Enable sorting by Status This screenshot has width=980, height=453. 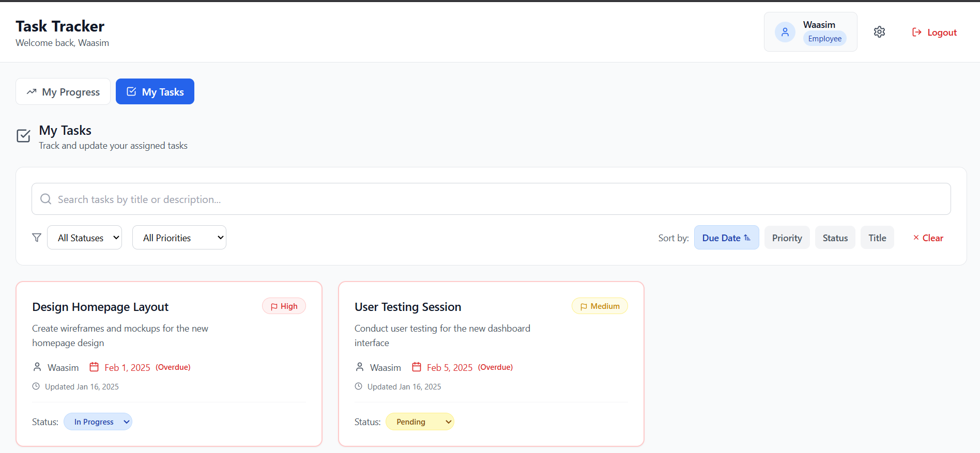835,238
